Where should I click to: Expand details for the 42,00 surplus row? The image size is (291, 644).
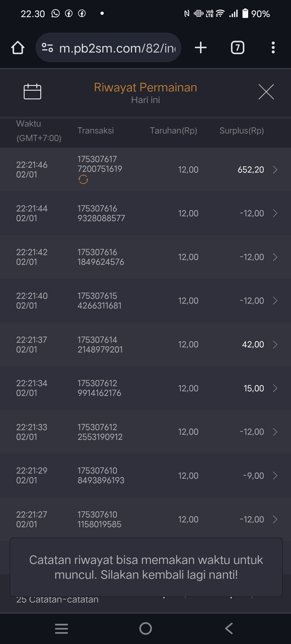tap(275, 344)
